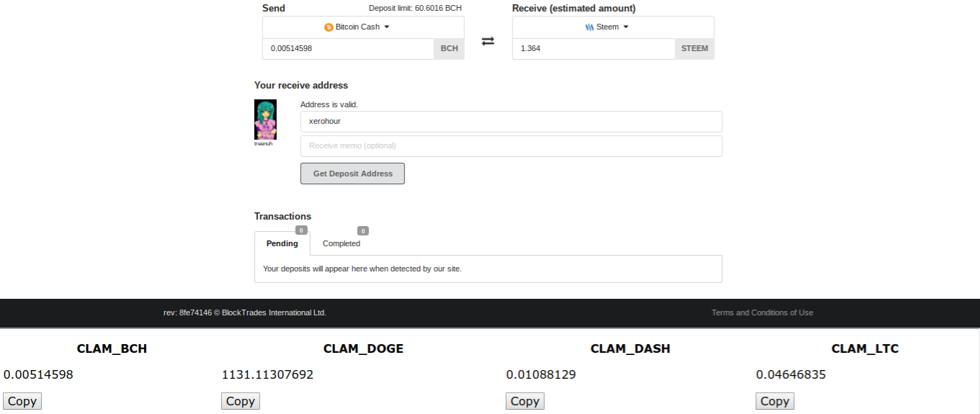
Task: Click the CLAM_LTC heading
Action: [865, 348]
